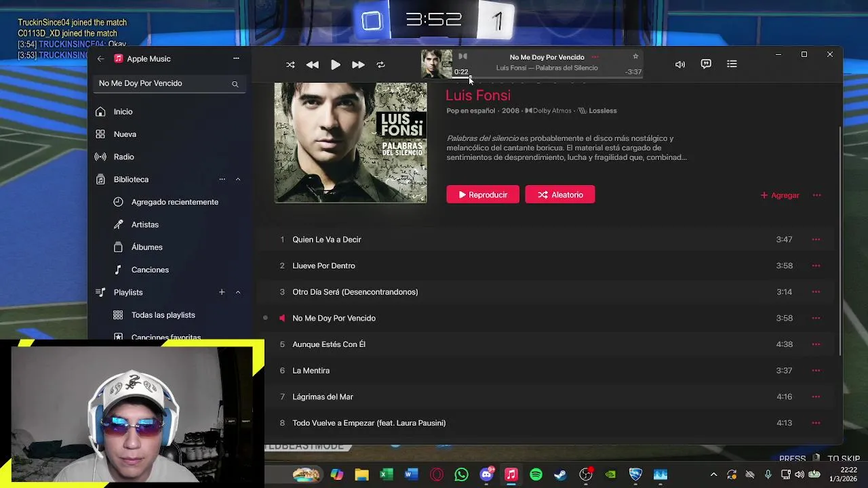Image resolution: width=868 pixels, height=488 pixels.
Task: Open Steam from the taskbar
Action: [x=560, y=474]
